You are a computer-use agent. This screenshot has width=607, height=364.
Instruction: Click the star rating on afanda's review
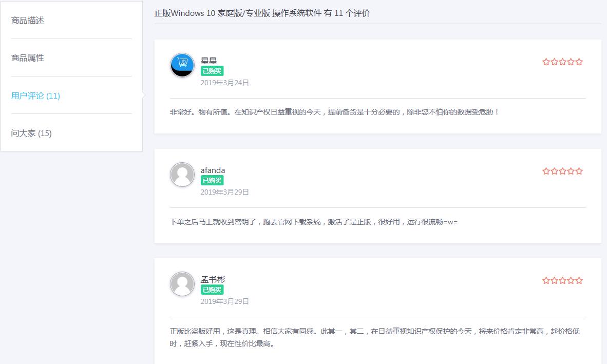click(562, 171)
